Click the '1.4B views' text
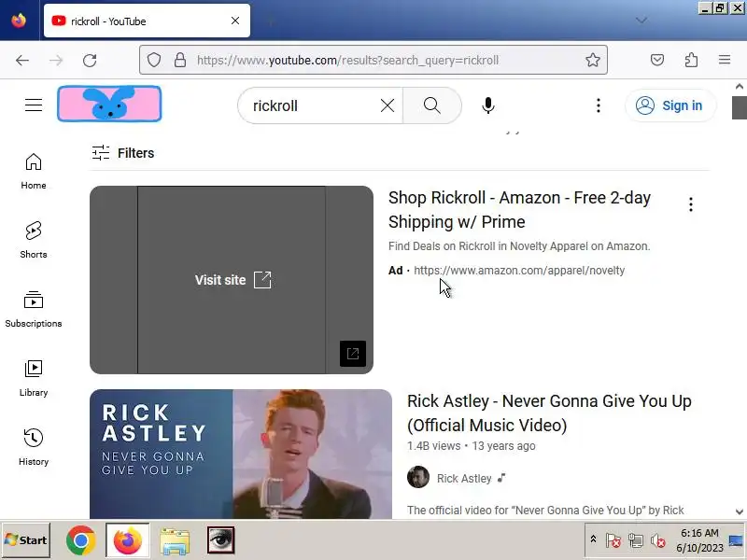Image resolution: width=747 pixels, height=560 pixels. [433, 446]
